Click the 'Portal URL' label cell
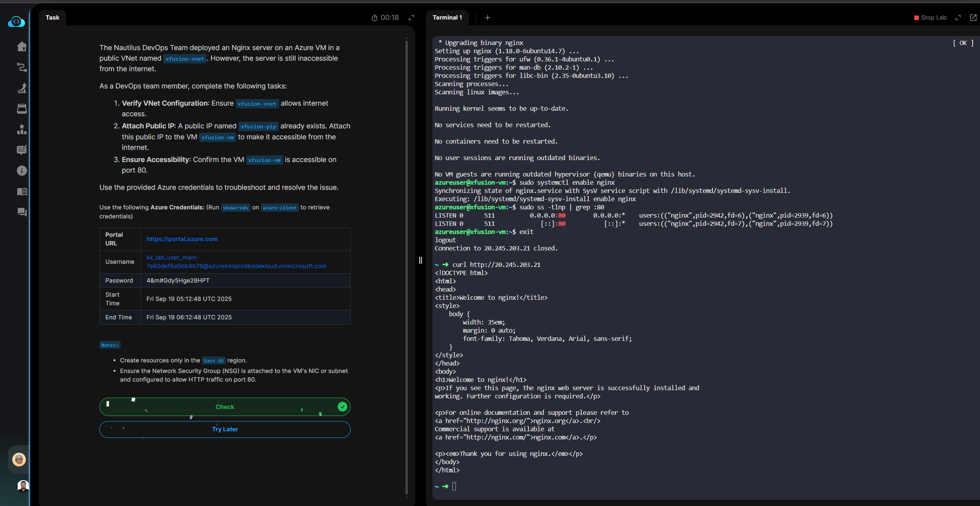 click(x=120, y=239)
